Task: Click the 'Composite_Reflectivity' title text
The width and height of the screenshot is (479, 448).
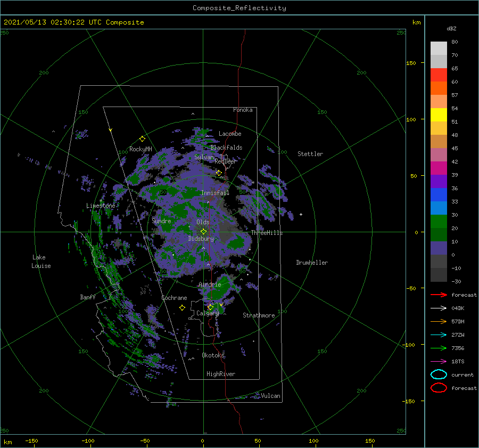Action: pos(239,8)
